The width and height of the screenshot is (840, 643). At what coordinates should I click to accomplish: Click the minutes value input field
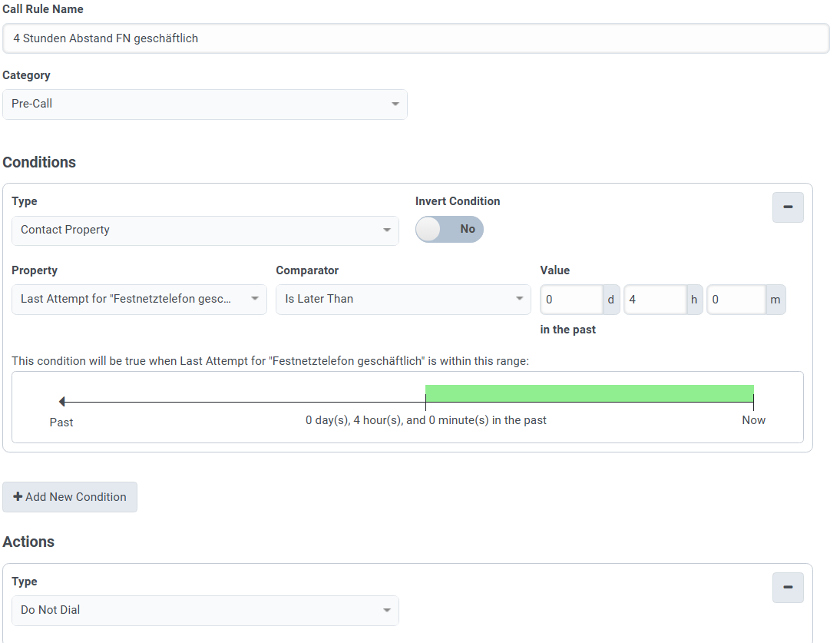[x=736, y=300]
